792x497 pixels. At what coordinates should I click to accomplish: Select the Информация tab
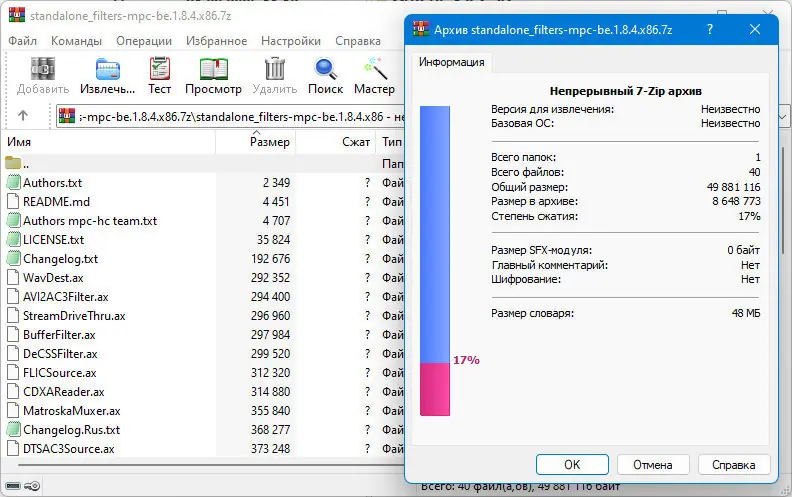point(452,62)
